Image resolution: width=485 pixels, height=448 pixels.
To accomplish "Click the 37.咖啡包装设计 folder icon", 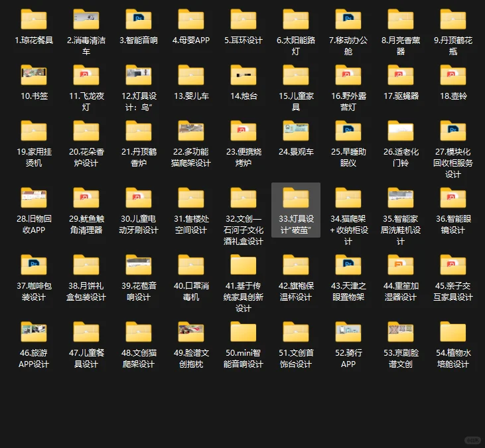I will click(x=34, y=265).
